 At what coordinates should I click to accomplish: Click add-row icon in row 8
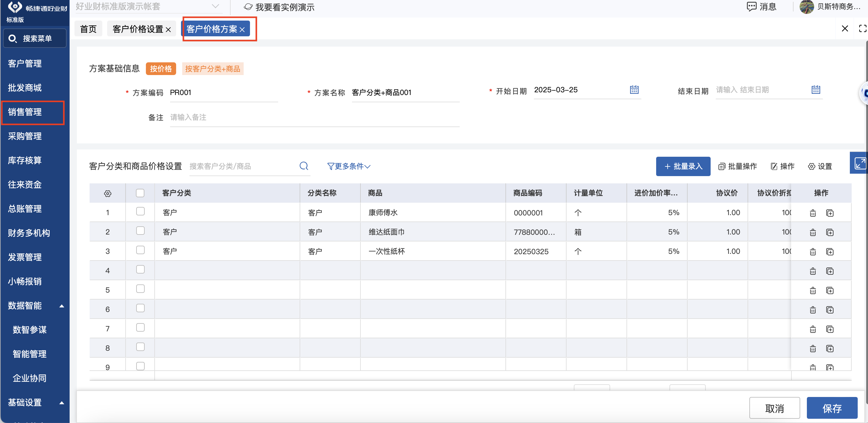[830, 349]
